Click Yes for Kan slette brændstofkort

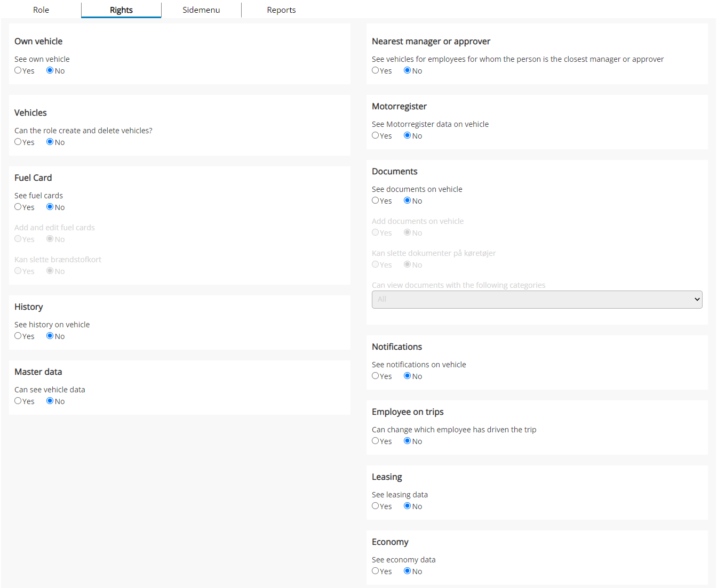18,271
